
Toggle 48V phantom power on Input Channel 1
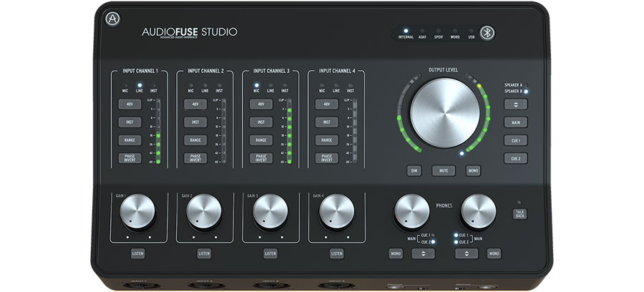tap(130, 104)
